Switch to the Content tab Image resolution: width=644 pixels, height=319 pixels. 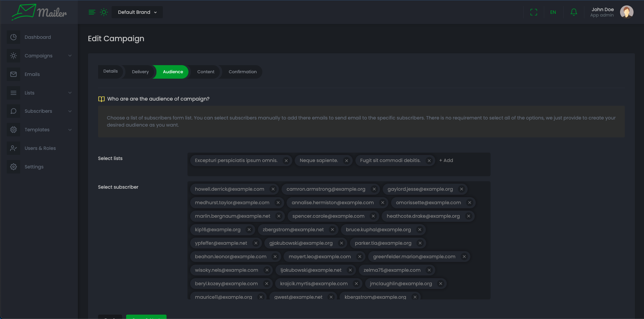point(206,72)
